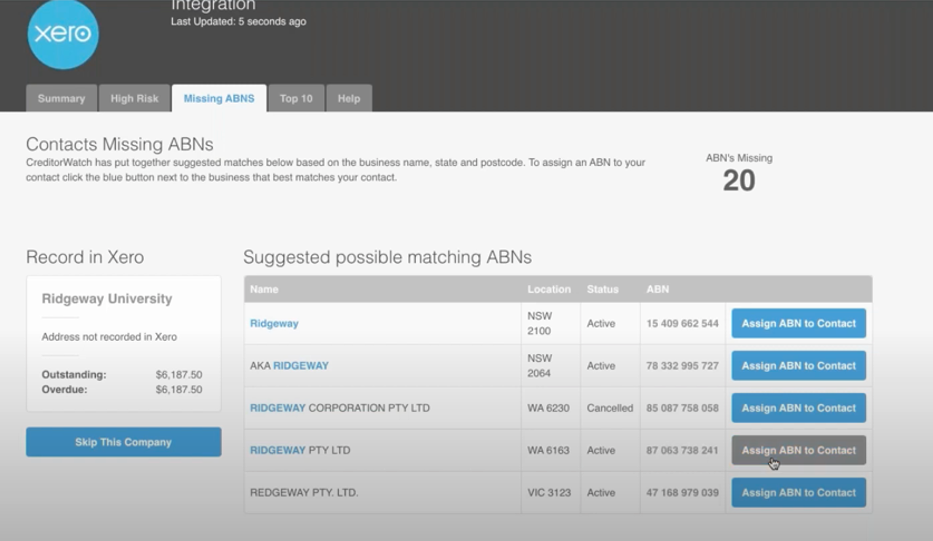Open the AKA RIDGEWAY name link
This screenshot has width=933, height=541.
(289, 365)
